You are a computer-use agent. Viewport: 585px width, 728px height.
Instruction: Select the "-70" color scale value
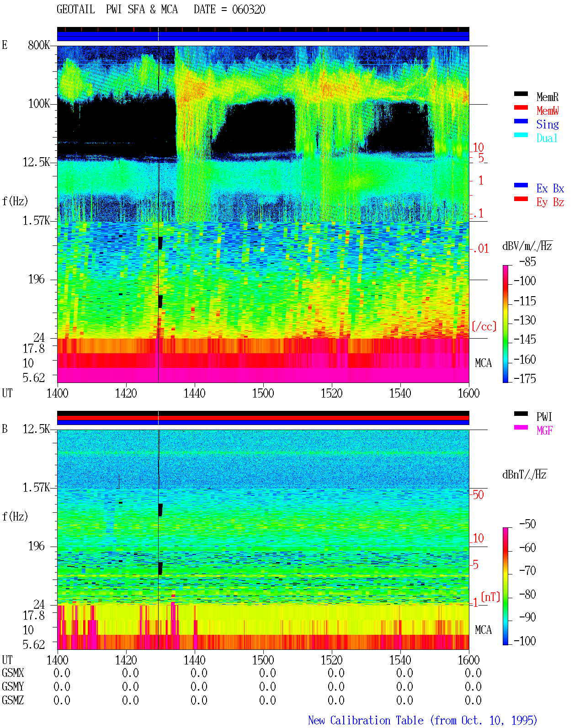[528, 570]
